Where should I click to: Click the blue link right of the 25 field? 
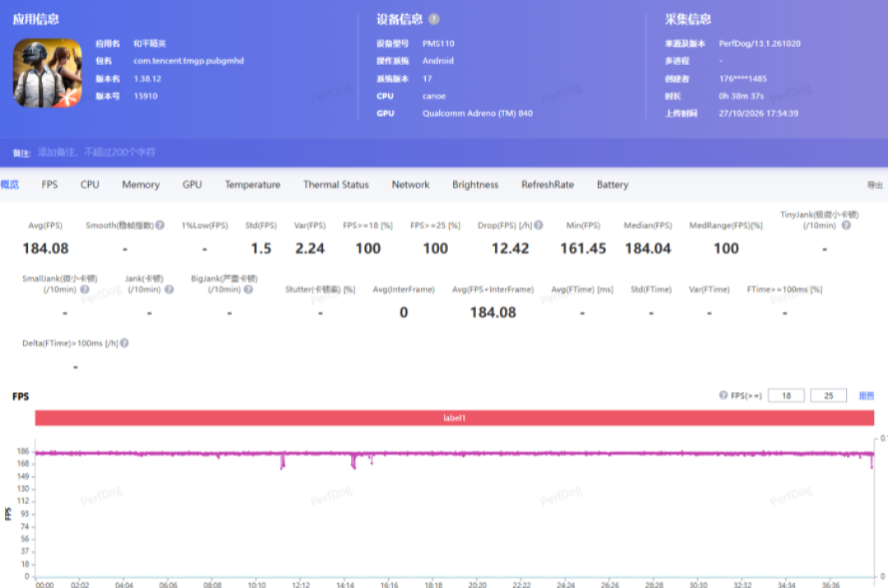867,396
